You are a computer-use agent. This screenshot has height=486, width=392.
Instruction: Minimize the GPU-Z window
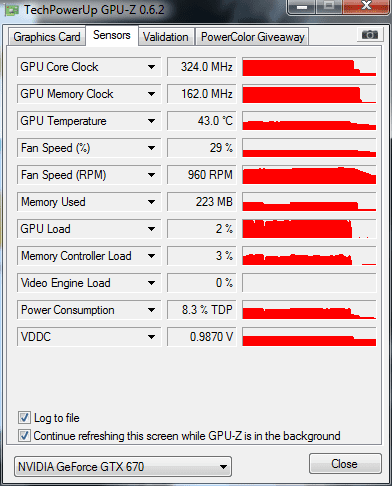tap(302, 7)
